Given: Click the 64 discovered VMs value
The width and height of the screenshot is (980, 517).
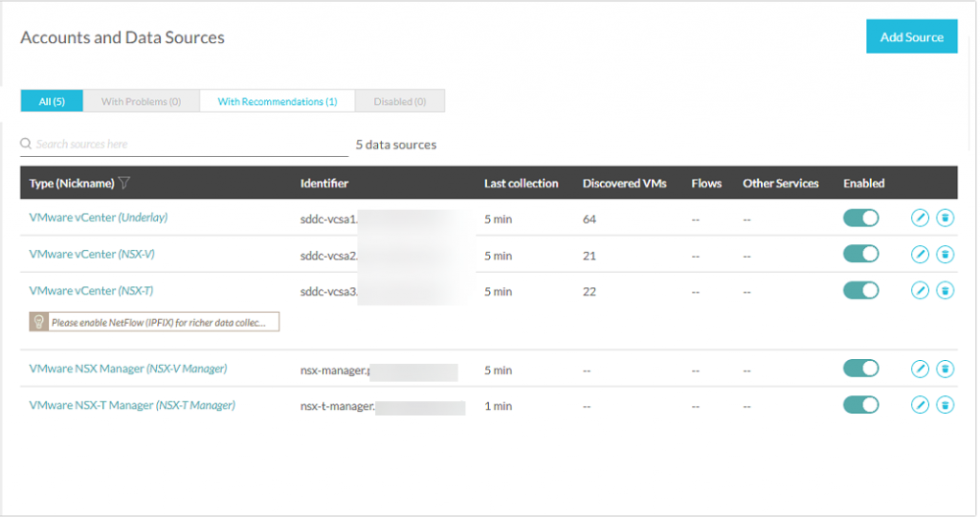Looking at the screenshot, I should coord(590,219).
